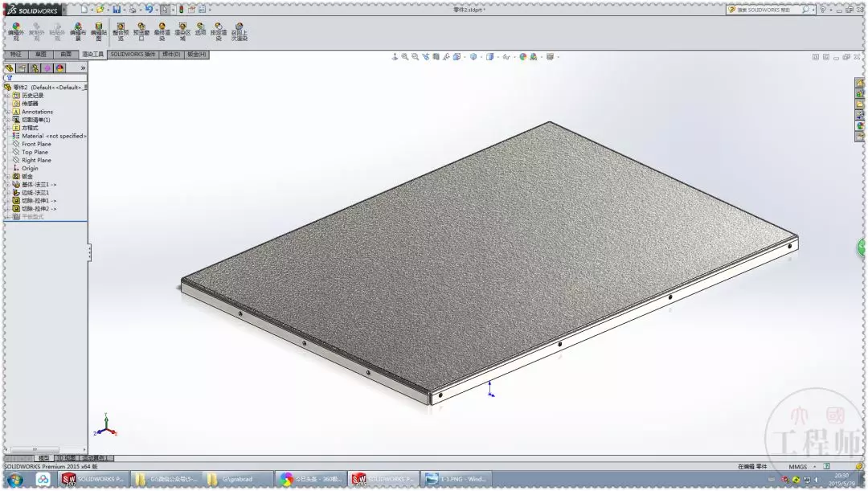The height and width of the screenshot is (491, 868).
Task: Show the DimXpertManager panel tab
Action: pos(47,68)
